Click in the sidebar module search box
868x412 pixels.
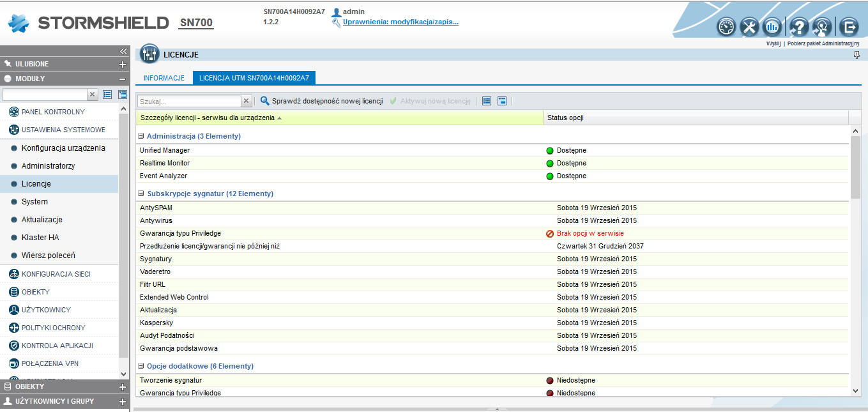45,95
